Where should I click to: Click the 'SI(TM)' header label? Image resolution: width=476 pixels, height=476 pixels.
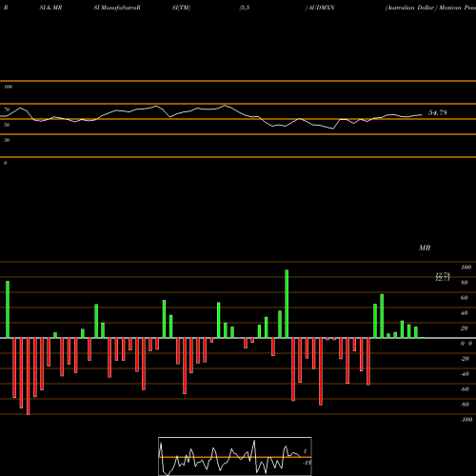181,8
